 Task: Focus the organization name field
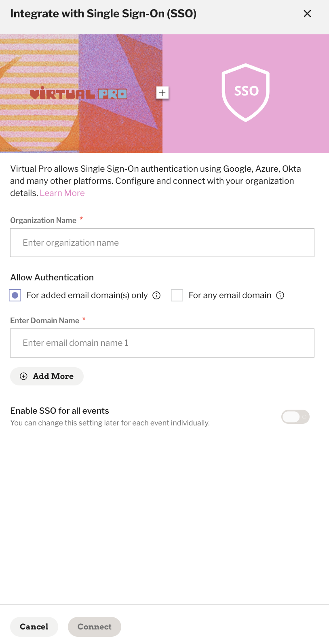(162, 243)
